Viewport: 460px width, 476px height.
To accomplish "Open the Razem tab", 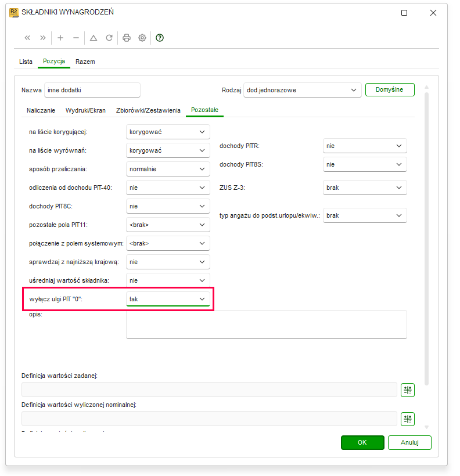I will tap(85, 62).
